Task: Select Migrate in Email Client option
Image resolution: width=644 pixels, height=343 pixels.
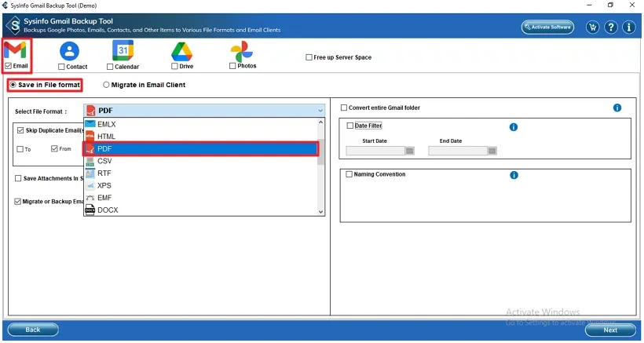Action: tap(106, 85)
